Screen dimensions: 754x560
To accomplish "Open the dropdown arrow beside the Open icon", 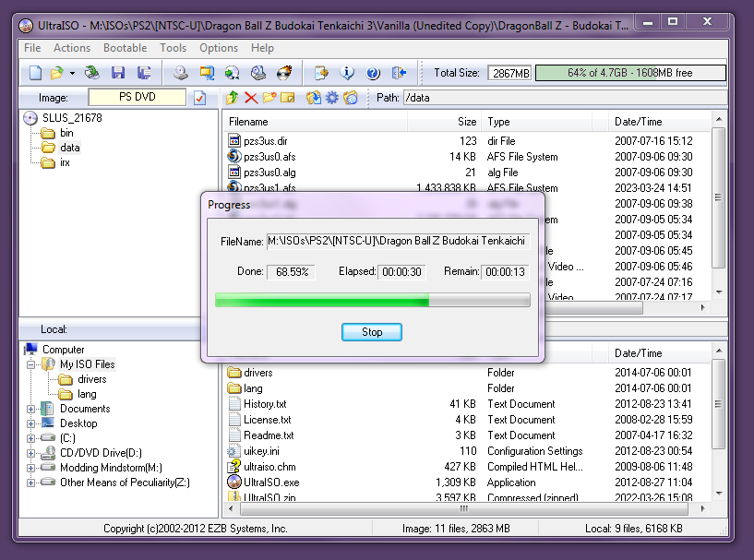I will (72, 73).
